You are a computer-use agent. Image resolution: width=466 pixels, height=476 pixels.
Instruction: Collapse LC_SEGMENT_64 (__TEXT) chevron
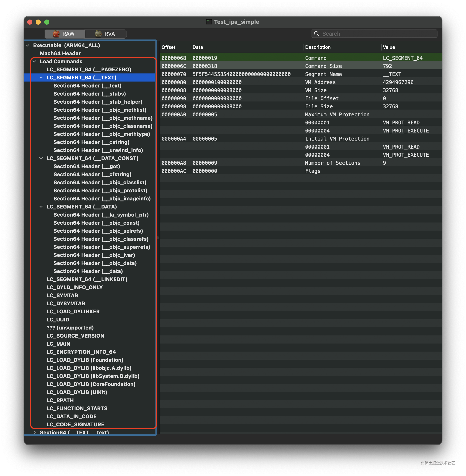pyautogui.click(x=41, y=77)
